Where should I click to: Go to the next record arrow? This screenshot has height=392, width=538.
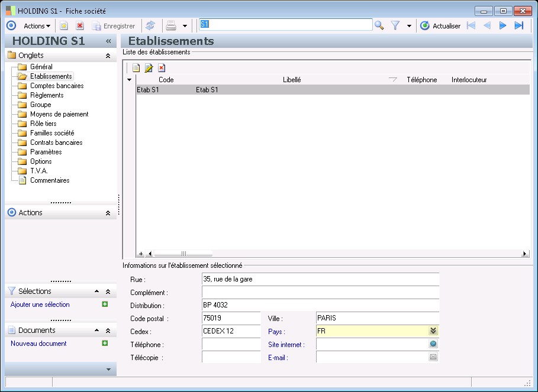click(x=503, y=25)
